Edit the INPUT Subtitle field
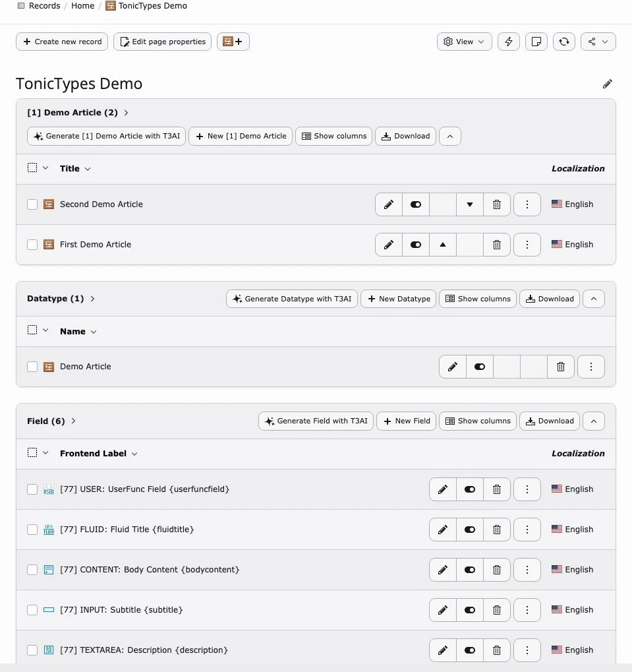The height and width of the screenshot is (672, 632). 443,610
